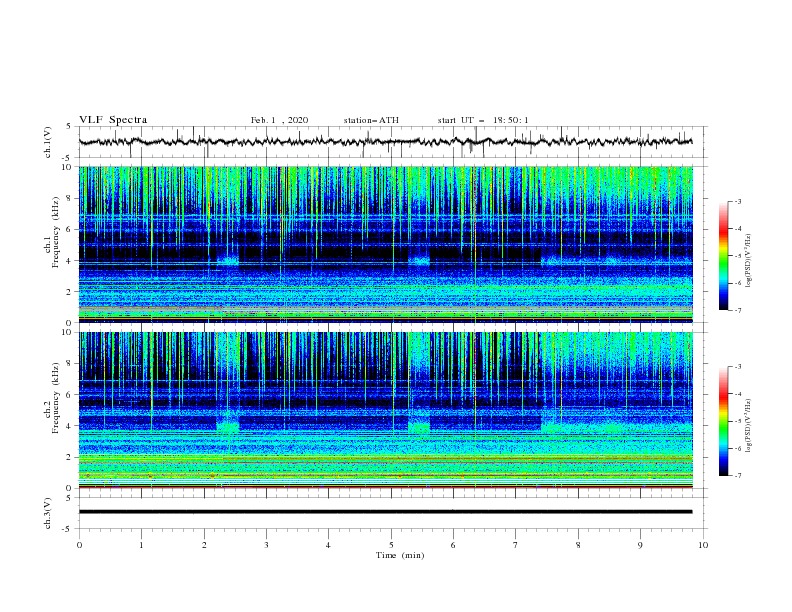Click the "ch.3(V)" voltage axis label
The height and width of the screenshot is (612, 792).
pyautogui.click(x=47, y=513)
